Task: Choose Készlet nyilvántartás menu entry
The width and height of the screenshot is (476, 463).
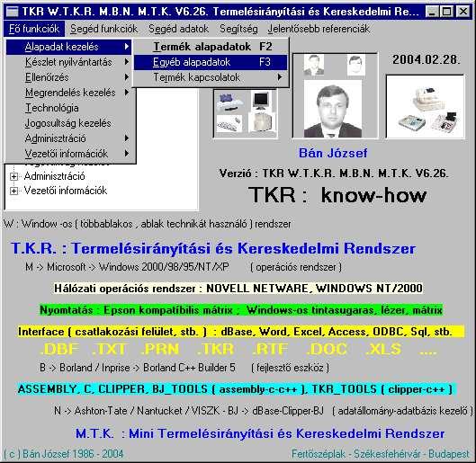Action: click(x=69, y=62)
